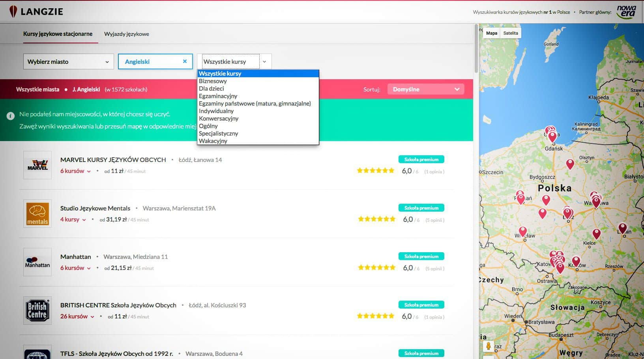Click the map pin near Kielce
Viewport: 644px width, 359px height.
597,234
